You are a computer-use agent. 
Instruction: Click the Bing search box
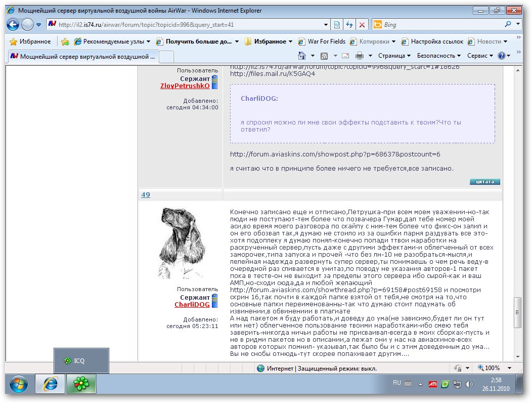pos(441,24)
